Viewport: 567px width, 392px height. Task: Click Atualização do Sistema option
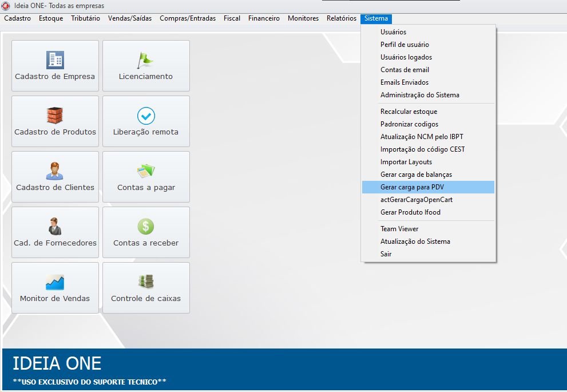coord(415,241)
